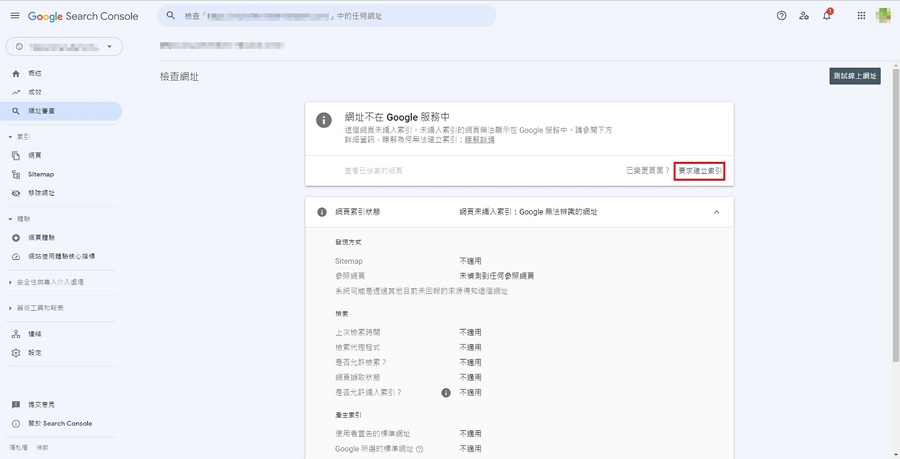Viewport: 900px width, 459px height.
Task: Go to 概述 overview home icon
Action: [16, 73]
